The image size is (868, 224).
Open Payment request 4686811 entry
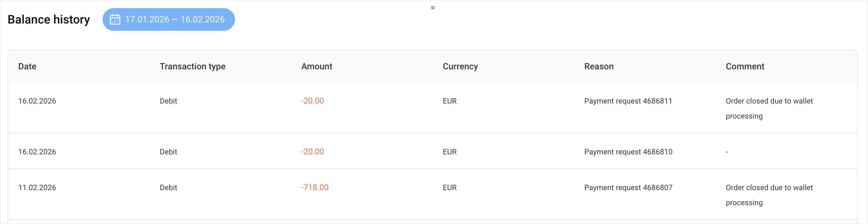coord(628,101)
